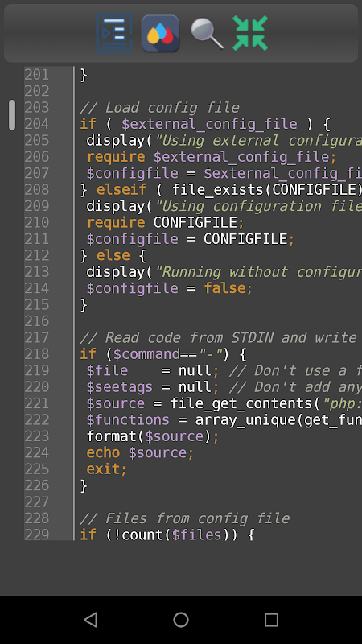
Task: Click comment "// Files from config file"
Action: pyautogui.click(x=185, y=518)
